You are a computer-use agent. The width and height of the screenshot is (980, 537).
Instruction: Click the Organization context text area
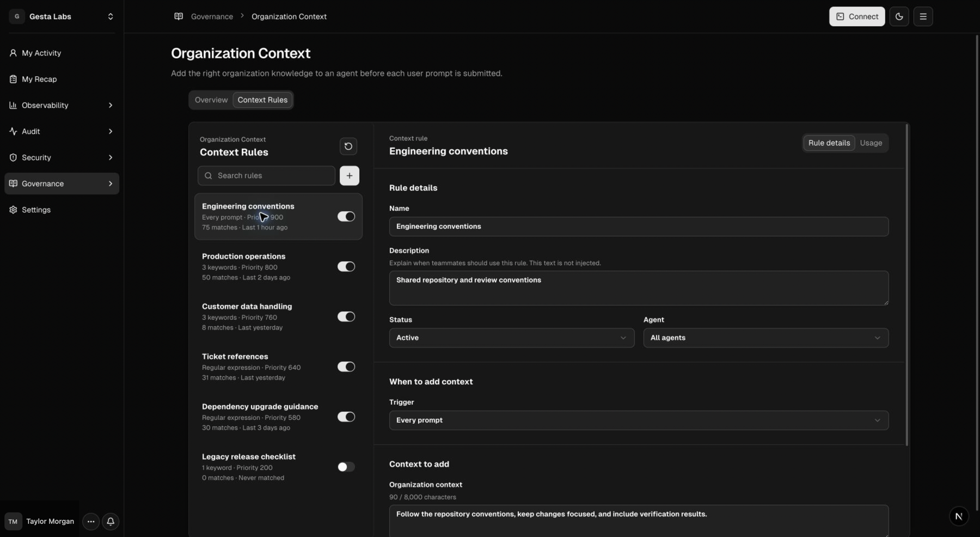click(639, 521)
